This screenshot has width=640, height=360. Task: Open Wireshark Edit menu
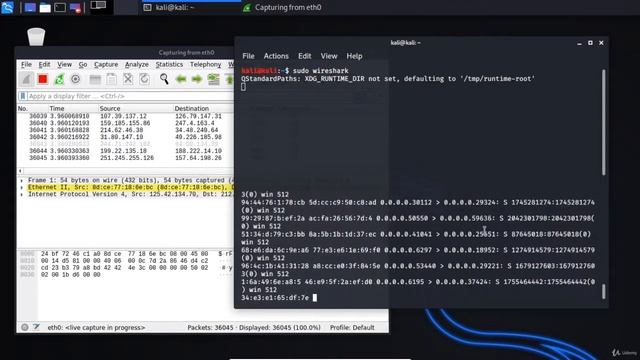pos(44,64)
